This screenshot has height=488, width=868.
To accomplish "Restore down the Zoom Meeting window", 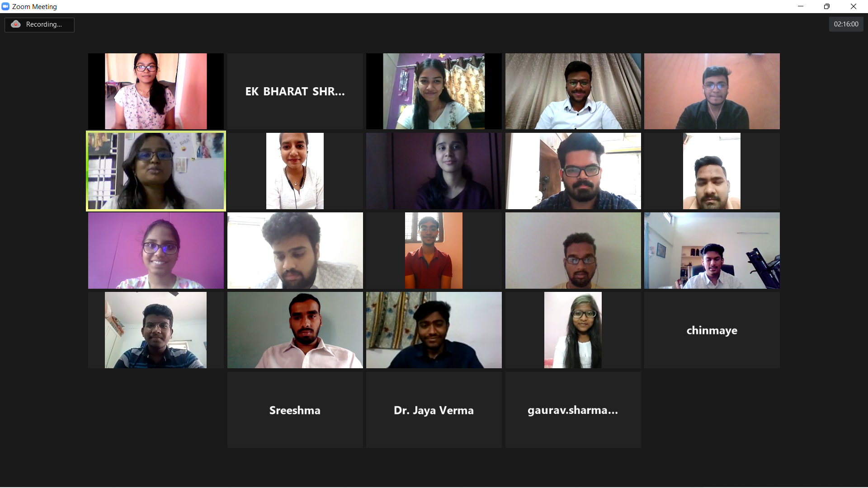I will tap(827, 6).
